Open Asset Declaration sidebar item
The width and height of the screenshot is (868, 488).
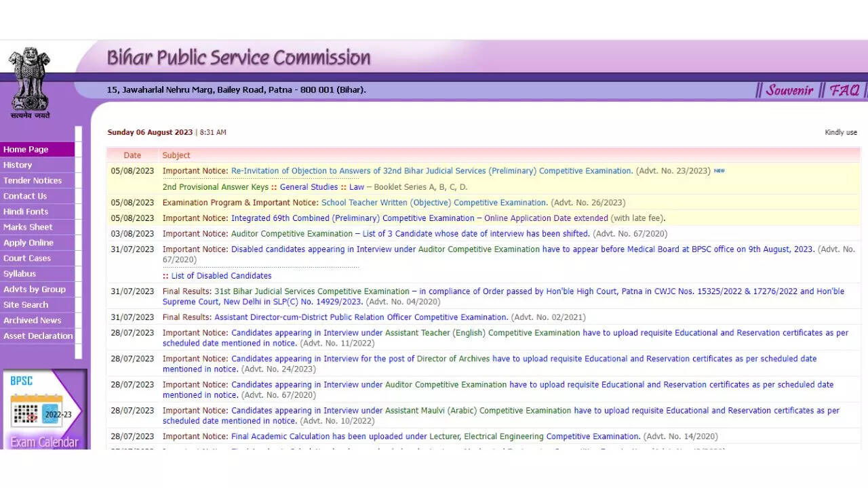38,337
